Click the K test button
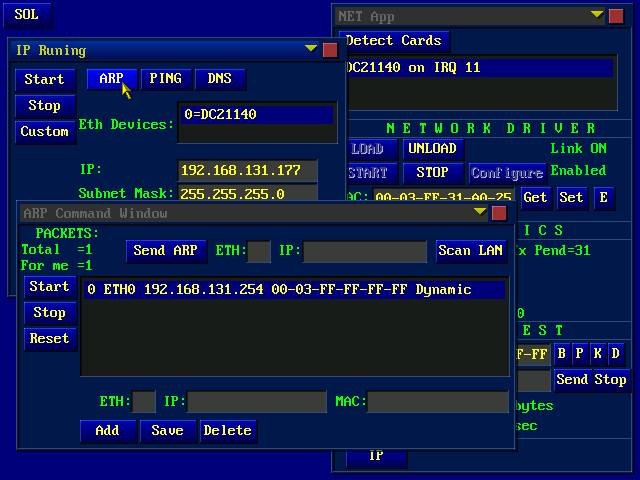 pos(598,353)
